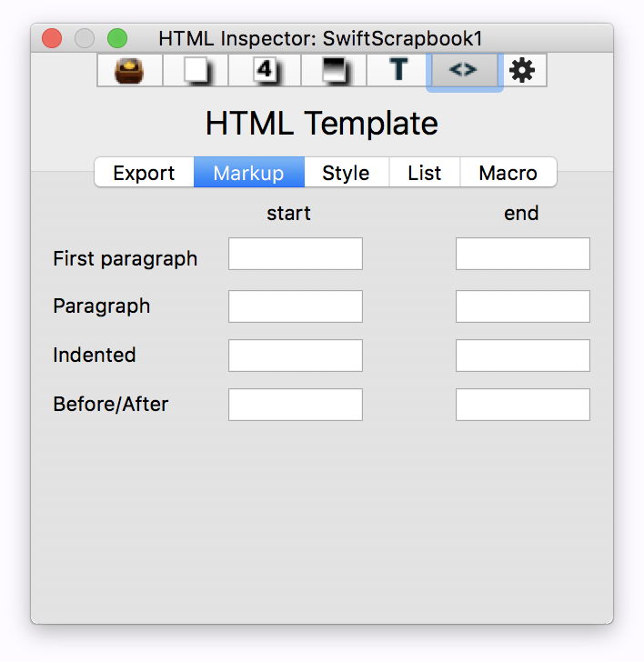Select the Before/After start field
This screenshot has width=644, height=662.
296,405
